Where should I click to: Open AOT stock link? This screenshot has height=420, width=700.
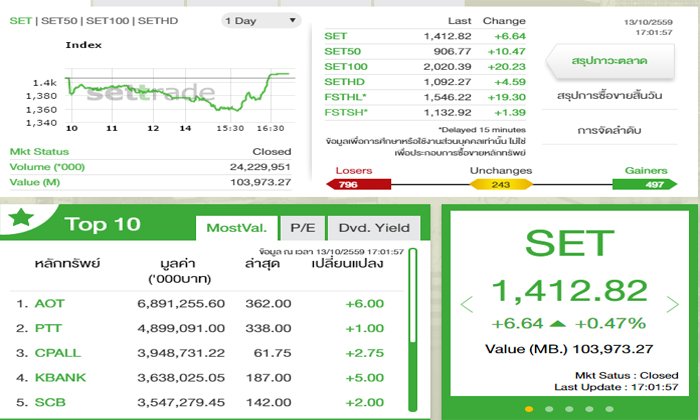(x=50, y=304)
